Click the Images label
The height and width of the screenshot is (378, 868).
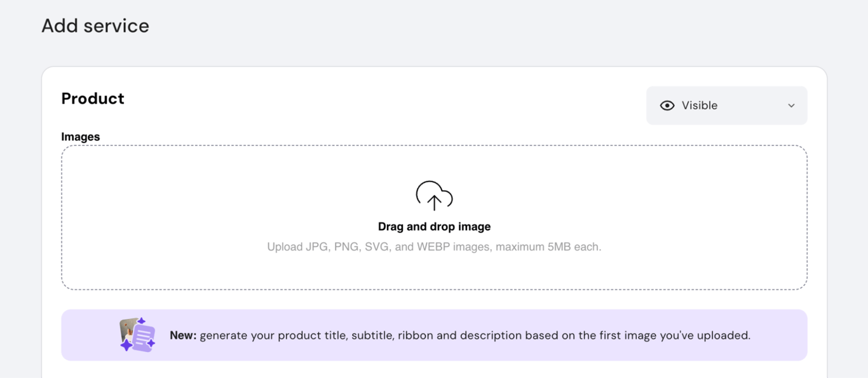click(81, 137)
